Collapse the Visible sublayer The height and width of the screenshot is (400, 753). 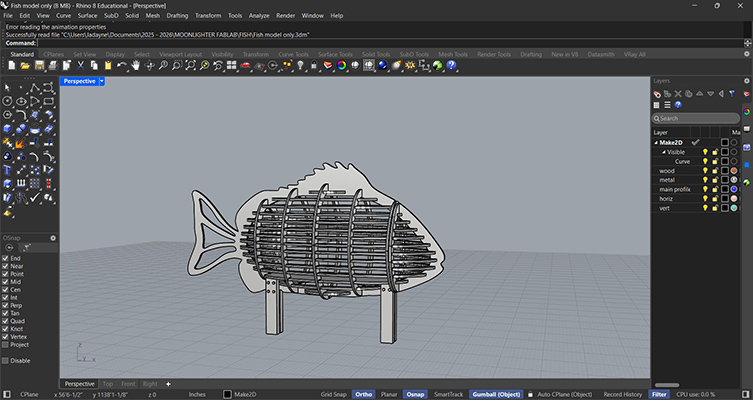click(x=663, y=152)
